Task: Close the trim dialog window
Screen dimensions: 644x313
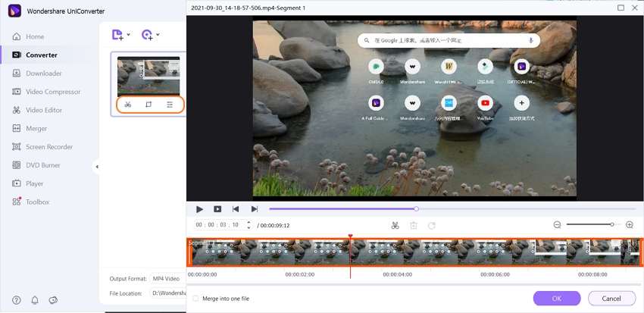Action: 635,8
